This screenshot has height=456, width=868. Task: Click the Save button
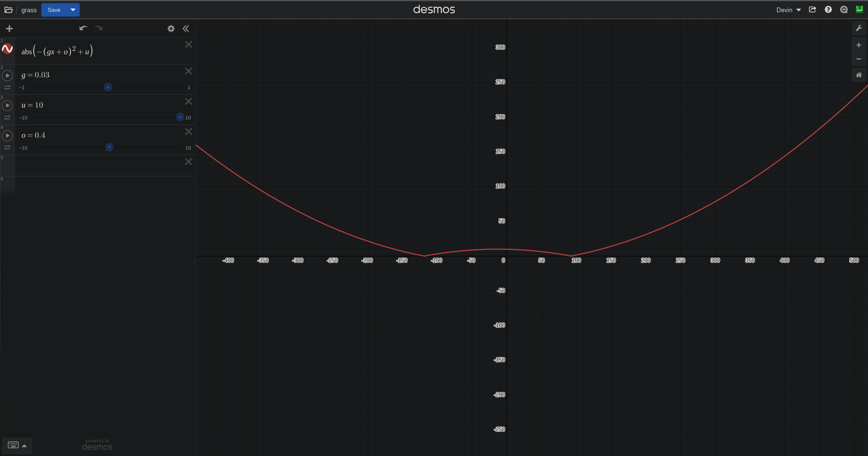point(54,10)
